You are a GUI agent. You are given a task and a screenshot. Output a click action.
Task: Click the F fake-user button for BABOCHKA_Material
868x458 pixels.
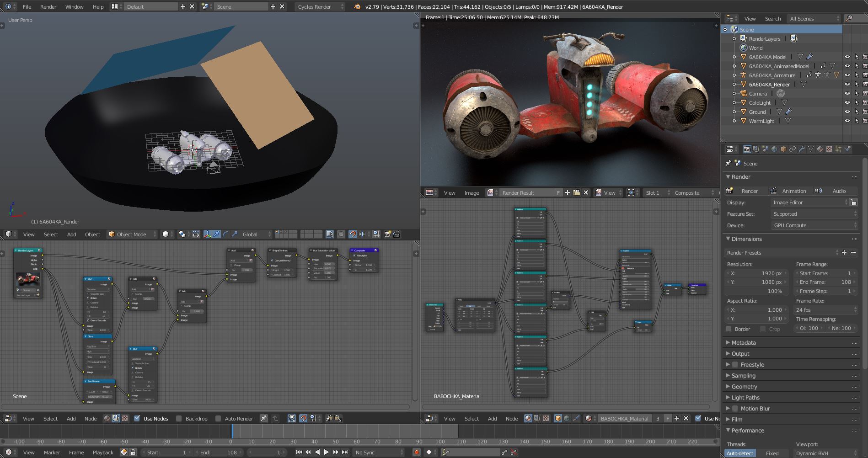(x=668, y=418)
